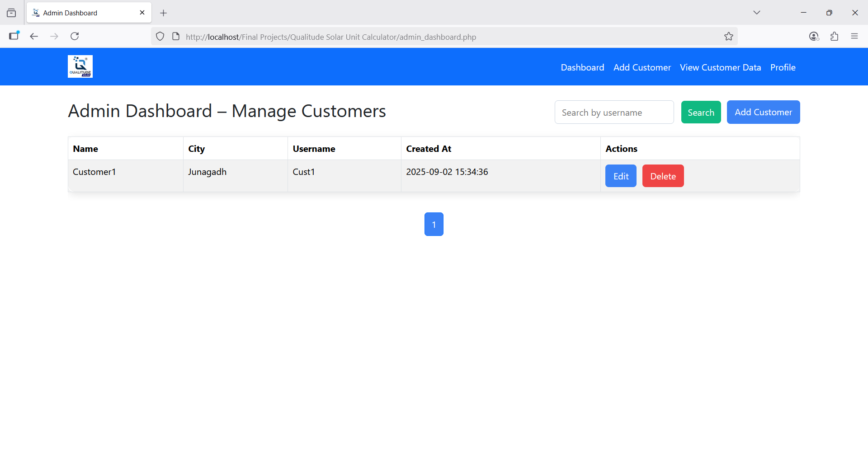Expand the list all tabs dropdown
Viewport: 868px width, 461px height.
[756, 13]
